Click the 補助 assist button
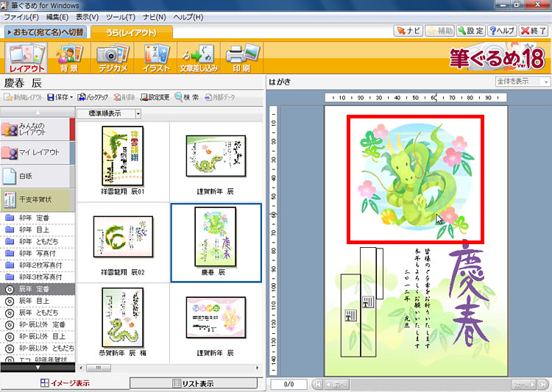Viewport: 552px width, 392px height. 439,31
